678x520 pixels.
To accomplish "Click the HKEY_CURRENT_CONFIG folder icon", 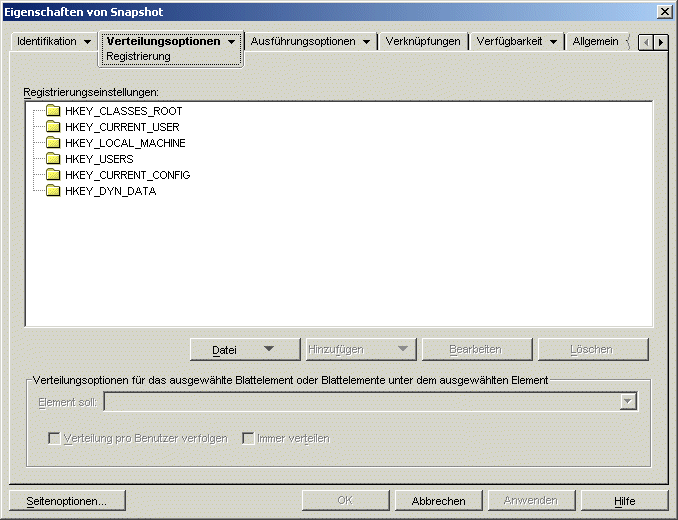I will tap(53, 175).
